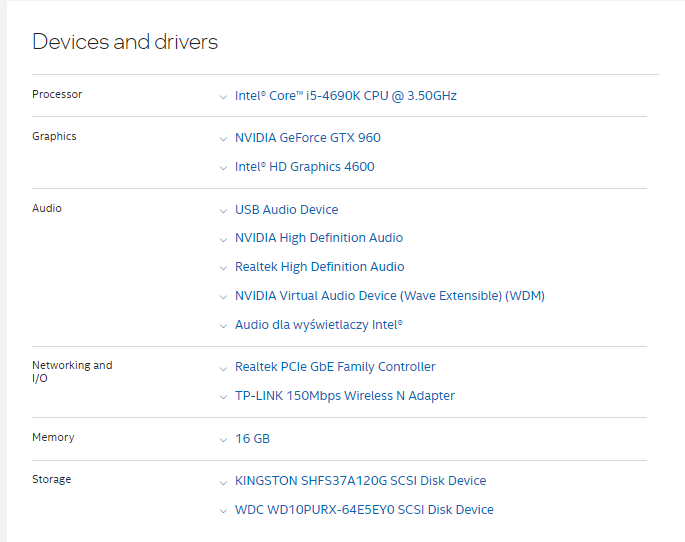Open Realtek PCIe GbE Family Controller link
Image resolution: width=685 pixels, height=542 pixels.
coord(335,366)
